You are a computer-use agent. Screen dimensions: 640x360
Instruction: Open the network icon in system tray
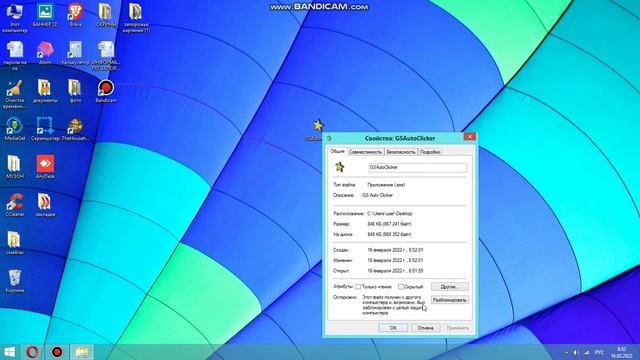coord(587,352)
